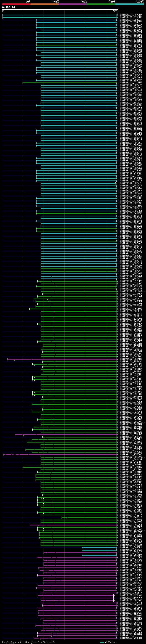The width and height of the screenshot is (146, 644).
Task: Click the UniRef100_A7RZX4 label
Action: (131, 42)
